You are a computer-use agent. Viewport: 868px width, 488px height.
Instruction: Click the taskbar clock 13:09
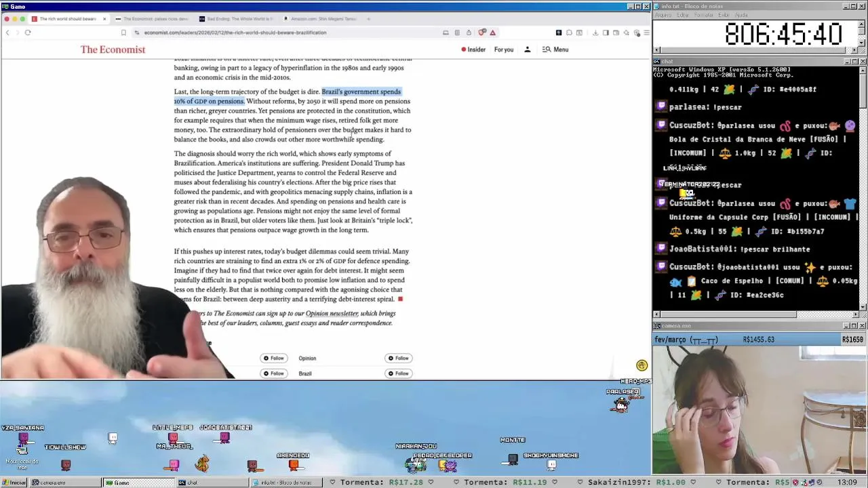coord(847,483)
